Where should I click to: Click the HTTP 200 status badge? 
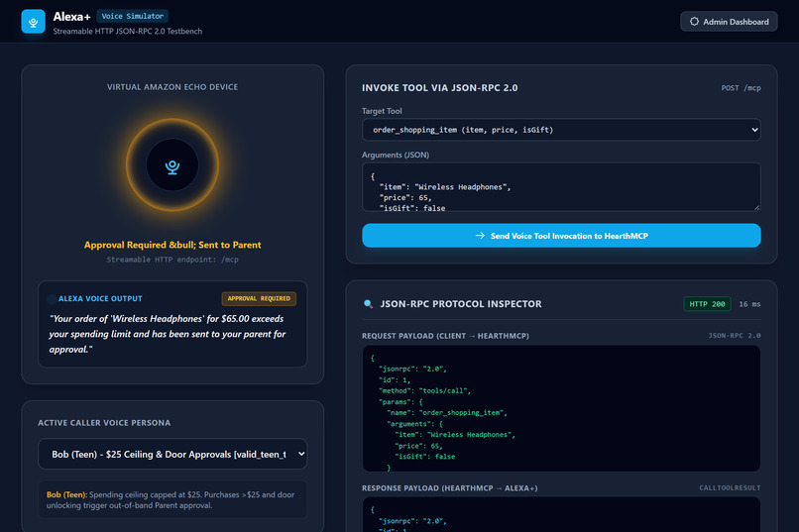(x=707, y=304)
